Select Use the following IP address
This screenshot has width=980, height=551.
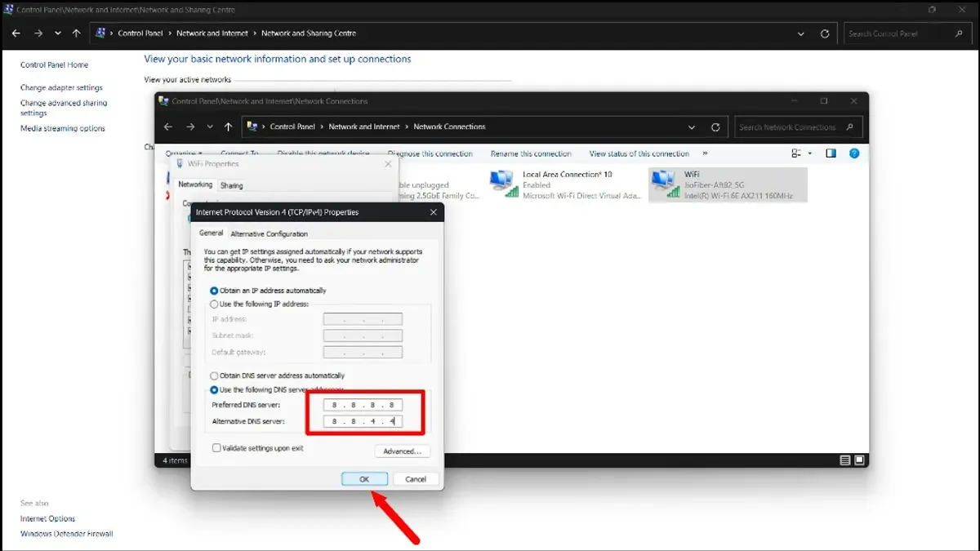pos(259,304)
